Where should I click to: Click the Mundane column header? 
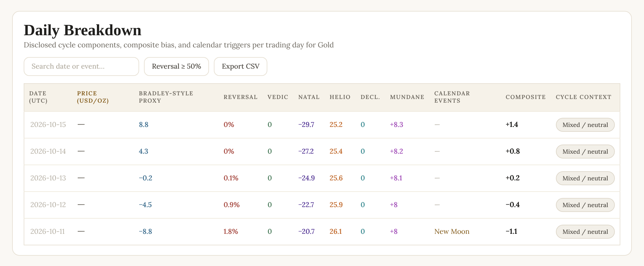pyautogui.click(x=407, y=97)
